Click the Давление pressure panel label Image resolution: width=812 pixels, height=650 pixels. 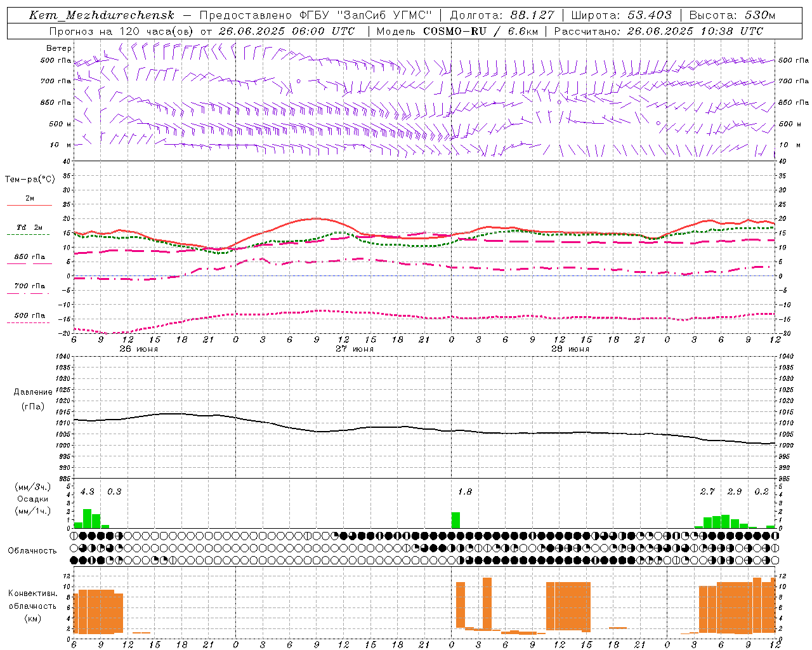coord(33,392)
